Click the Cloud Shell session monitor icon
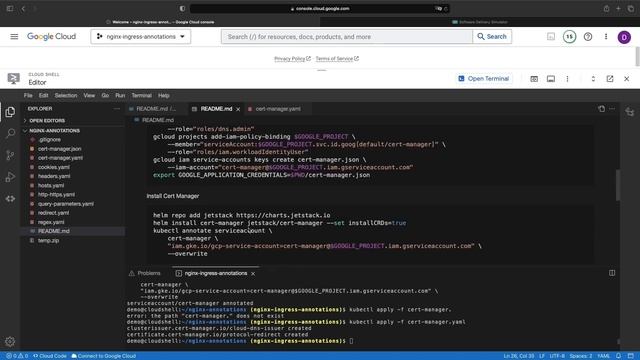Screen dimensions: 640x360 click(x=551, y=79)
